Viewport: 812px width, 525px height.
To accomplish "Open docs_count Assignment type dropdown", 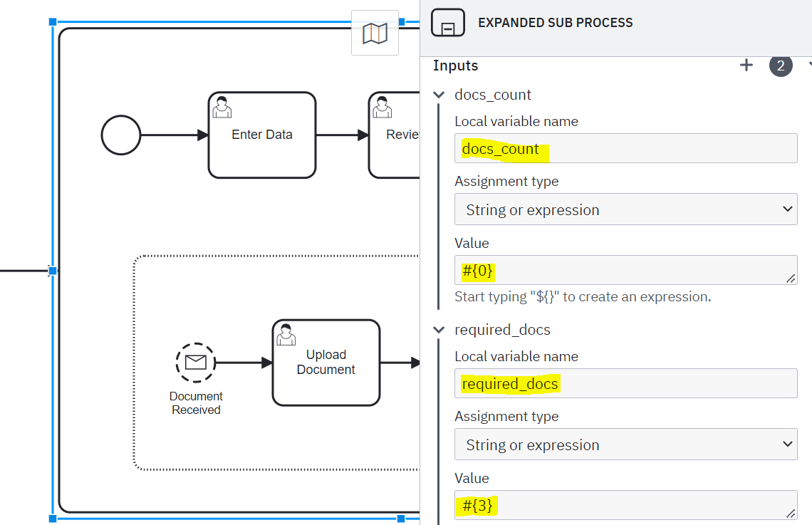I will tap(625, 209).
